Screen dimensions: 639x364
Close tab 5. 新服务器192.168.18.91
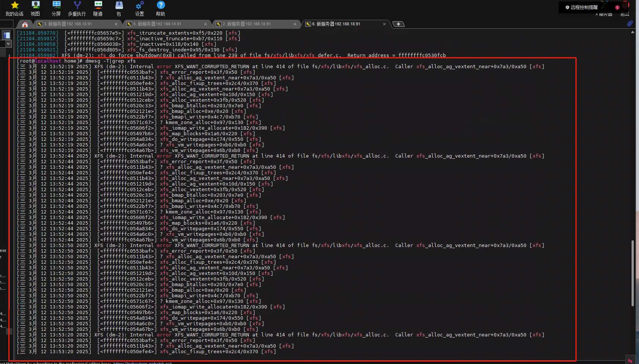click(x=205, y=24)
